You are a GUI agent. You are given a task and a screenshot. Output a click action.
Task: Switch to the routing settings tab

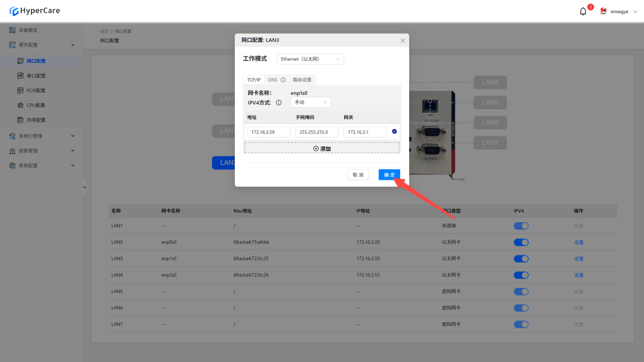[x=302, y=80]
